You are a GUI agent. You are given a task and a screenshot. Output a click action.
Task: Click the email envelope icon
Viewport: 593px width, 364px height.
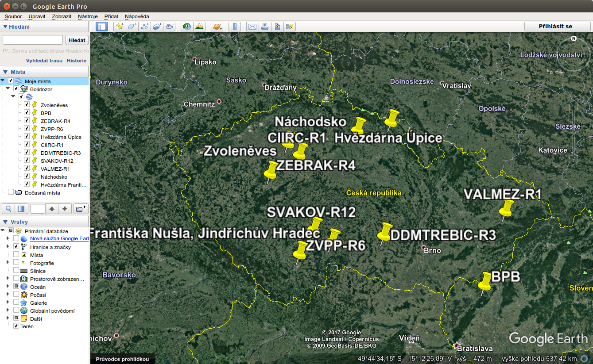(252, 27)
